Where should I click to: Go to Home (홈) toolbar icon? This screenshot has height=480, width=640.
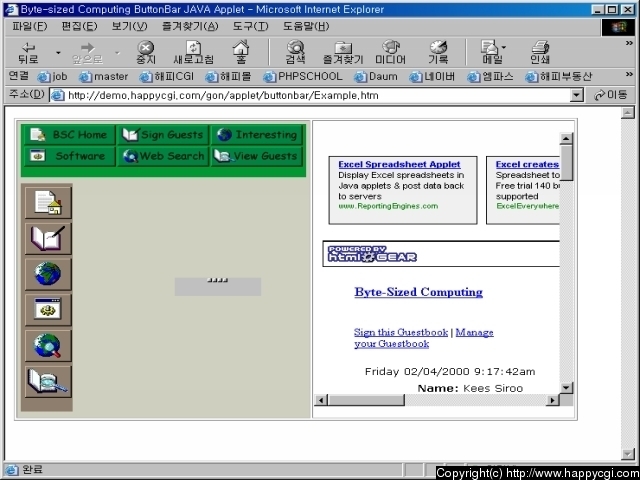click(x=241, y=53)
